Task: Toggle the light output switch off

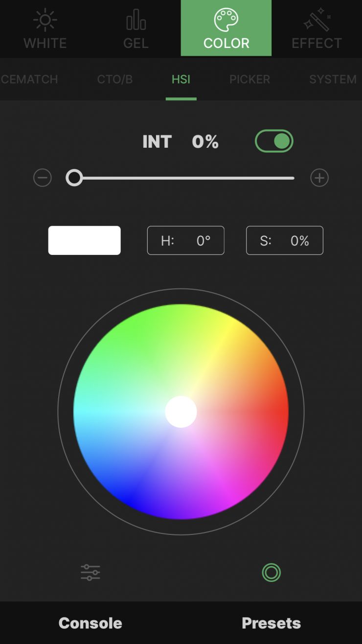Action: click(x=274, y=141)
